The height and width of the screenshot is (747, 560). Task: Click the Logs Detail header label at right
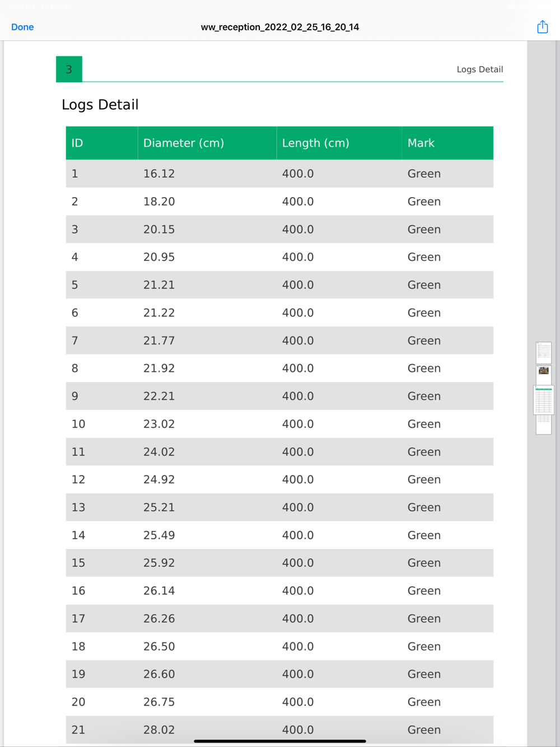pyautogui.click(x=480, y=69)
